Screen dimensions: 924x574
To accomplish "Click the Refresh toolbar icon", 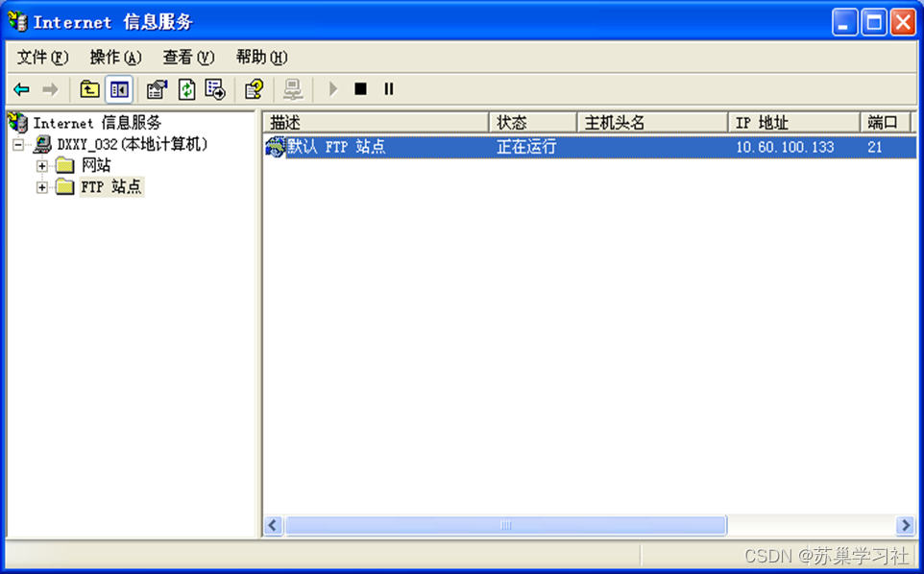I will tap(186, 89).
